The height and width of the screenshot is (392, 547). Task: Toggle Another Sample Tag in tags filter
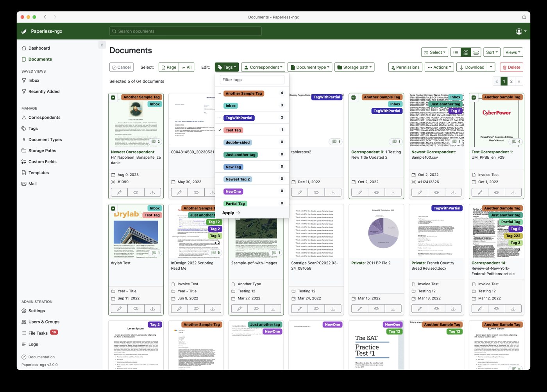coord(252,93)
